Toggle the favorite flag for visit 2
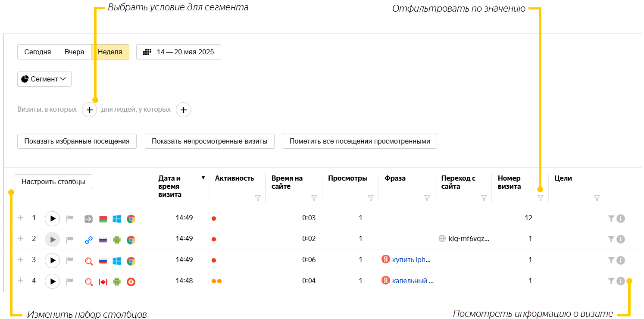644x319 pixels. pos(69,239)
